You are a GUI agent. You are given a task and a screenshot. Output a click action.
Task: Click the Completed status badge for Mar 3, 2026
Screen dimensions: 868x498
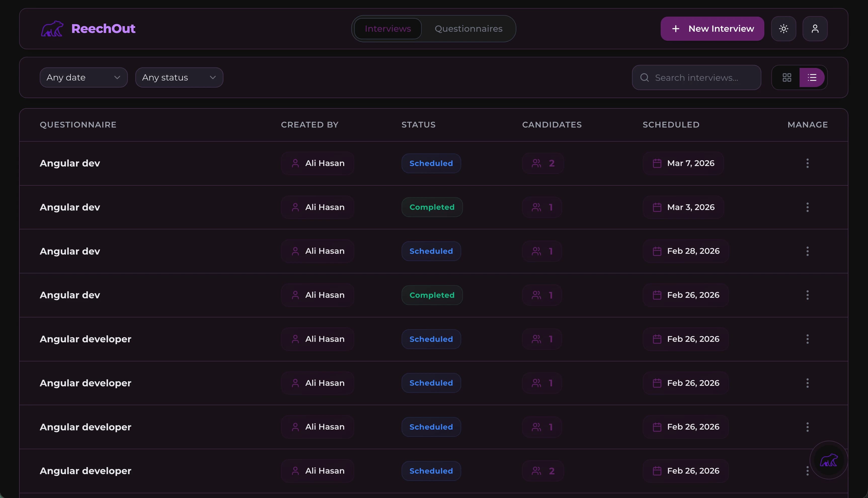pos(432,207)
